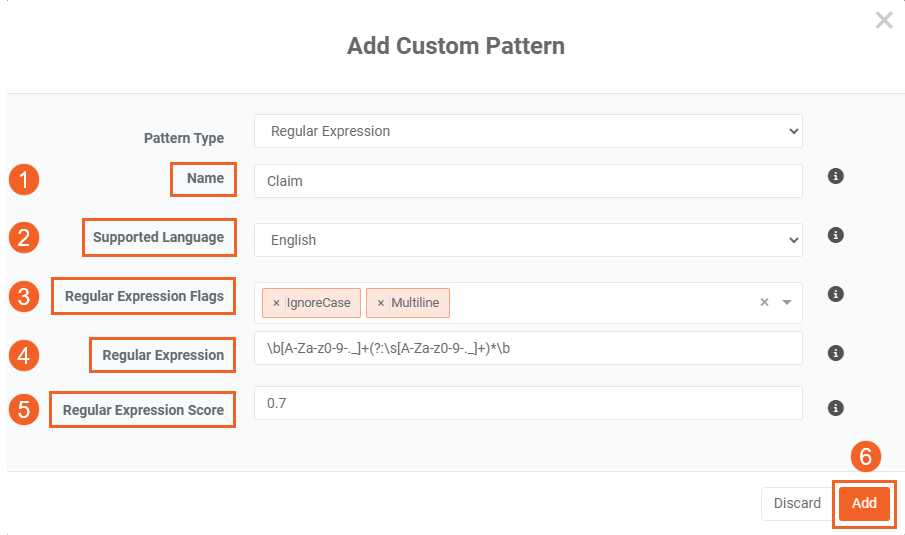Expand the Regular Expression Flags list
The width and height of the screenshot is (905, 535).
786,302
